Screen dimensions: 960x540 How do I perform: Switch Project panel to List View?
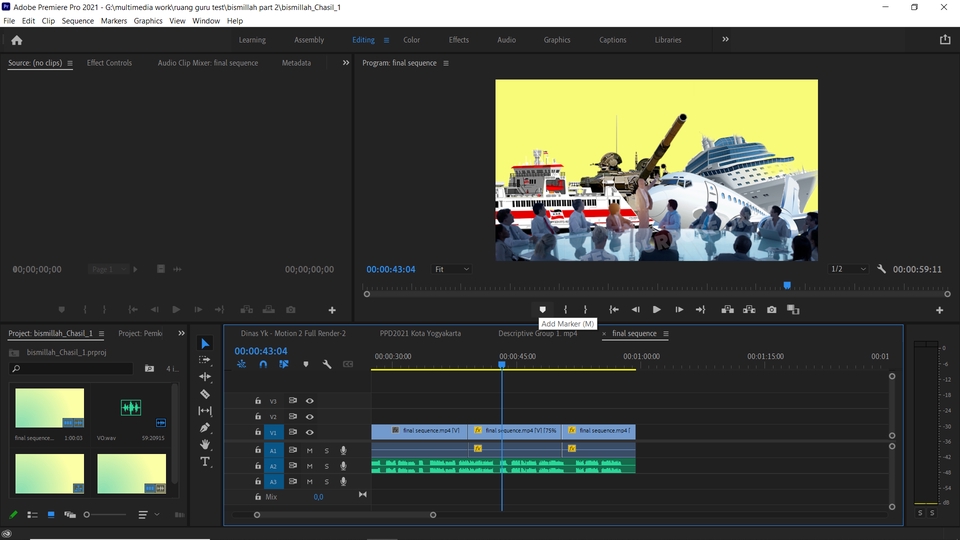32,515
